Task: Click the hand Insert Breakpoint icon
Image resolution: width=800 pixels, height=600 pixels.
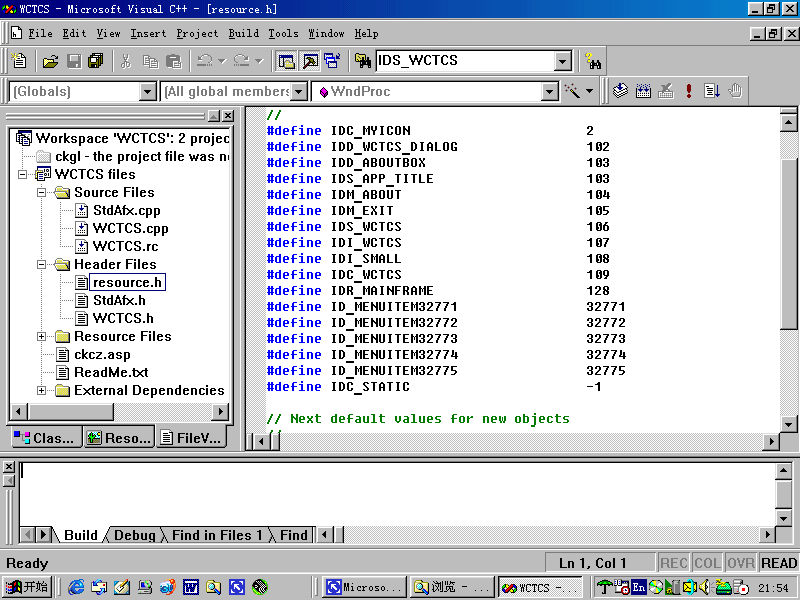Action: (x=735, y=91)
